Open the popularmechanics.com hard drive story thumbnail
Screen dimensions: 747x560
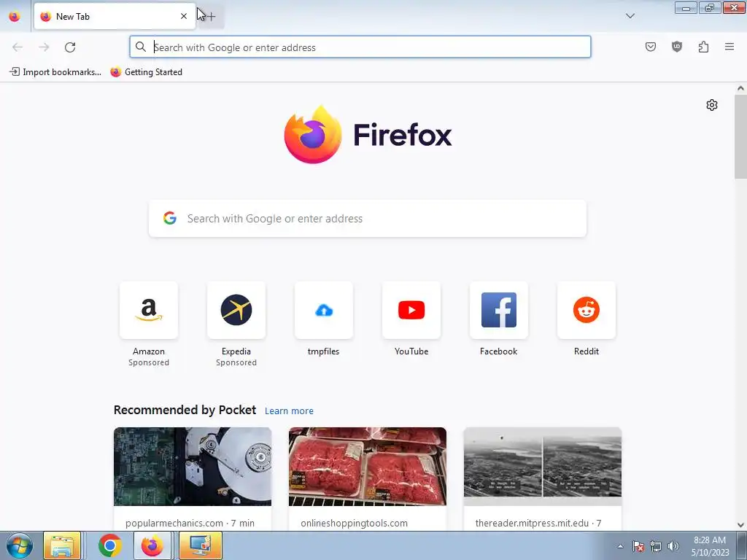193,467
